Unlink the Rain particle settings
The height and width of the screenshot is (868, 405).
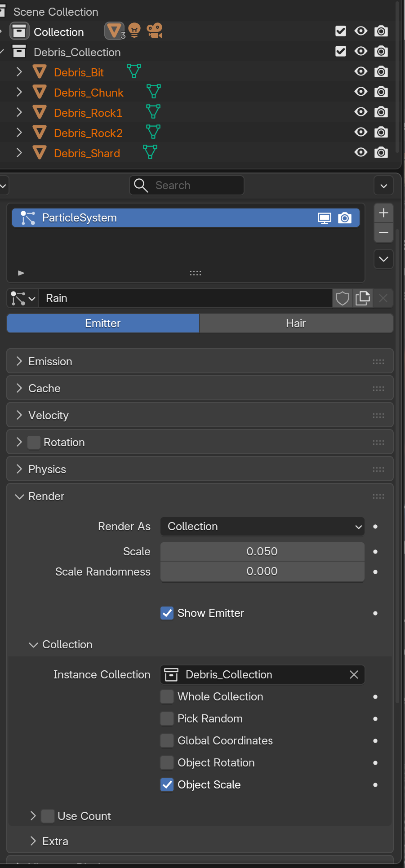point(383,298)
